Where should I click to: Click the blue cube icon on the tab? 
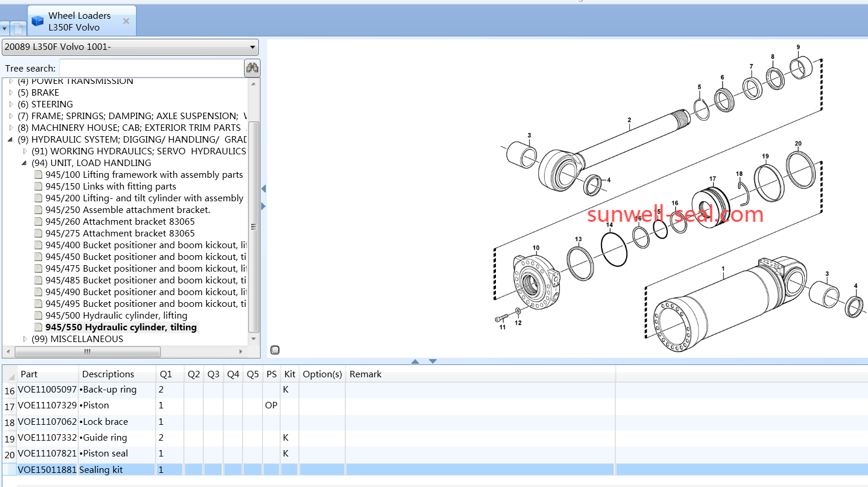(38, 21)
